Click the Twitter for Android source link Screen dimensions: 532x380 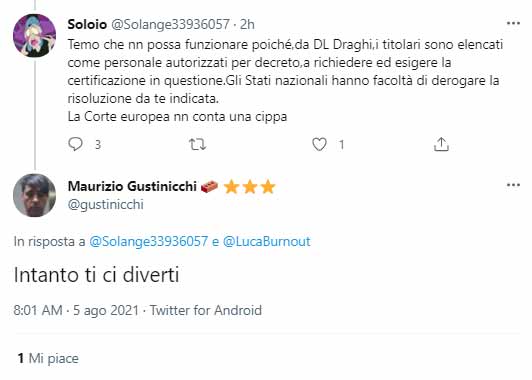(x=206, y=310)
